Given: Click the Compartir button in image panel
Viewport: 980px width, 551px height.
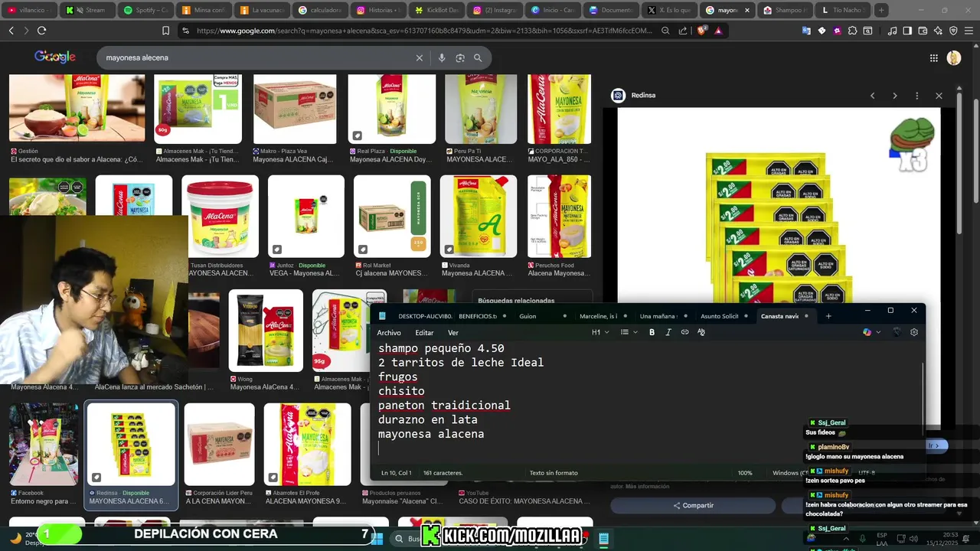Looking at the screenshot, I should 693,506.
